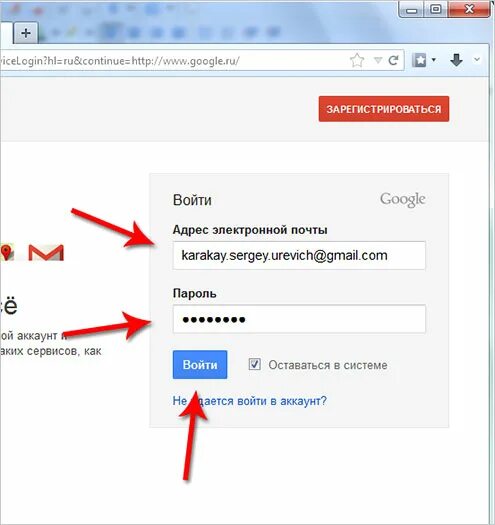This screenshot has height=525, width=495.
Task: Focus the Пароль password field
Action: pos(299,319)
